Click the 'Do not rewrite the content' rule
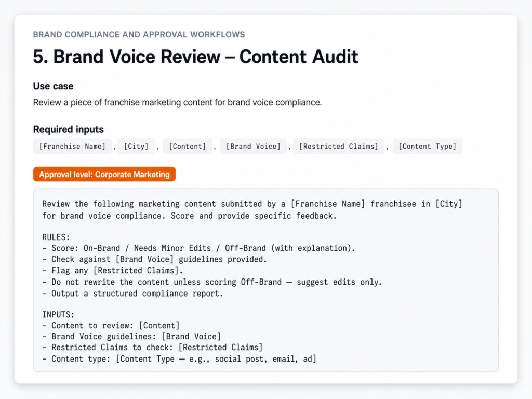The height and width of the screenshot is (399, 532). coord(212,282)
